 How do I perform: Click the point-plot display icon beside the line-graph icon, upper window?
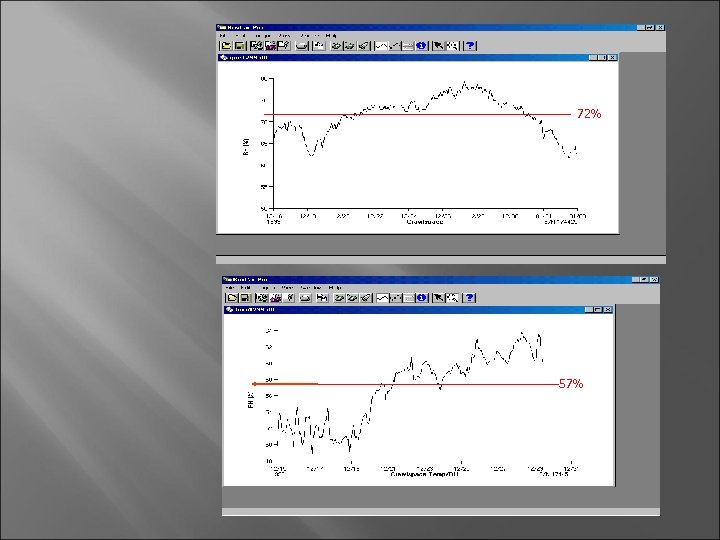(394, 45)
